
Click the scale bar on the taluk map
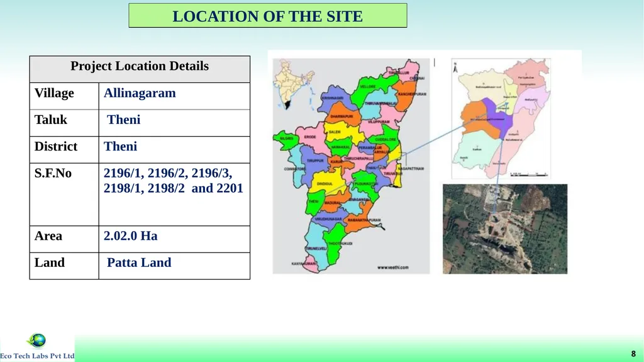[x=529, y=175]
